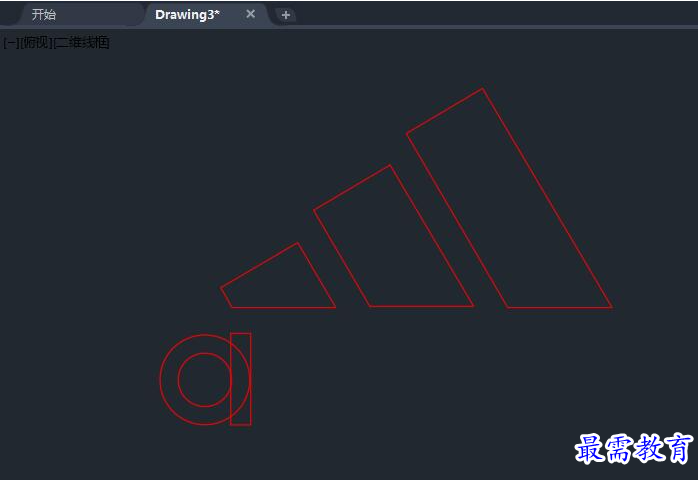Open the 俯视 view control menu
This screenshot has height=480, width=699.
point(36,43)
